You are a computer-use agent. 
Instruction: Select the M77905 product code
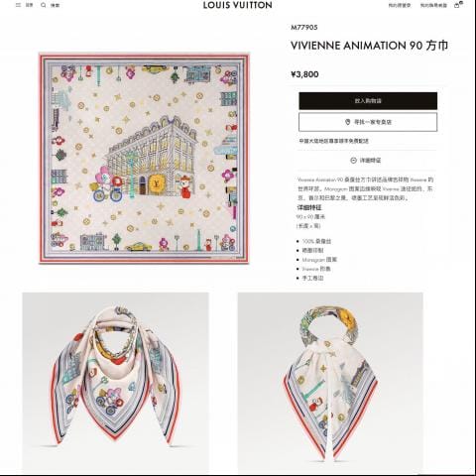click(304, 28)
